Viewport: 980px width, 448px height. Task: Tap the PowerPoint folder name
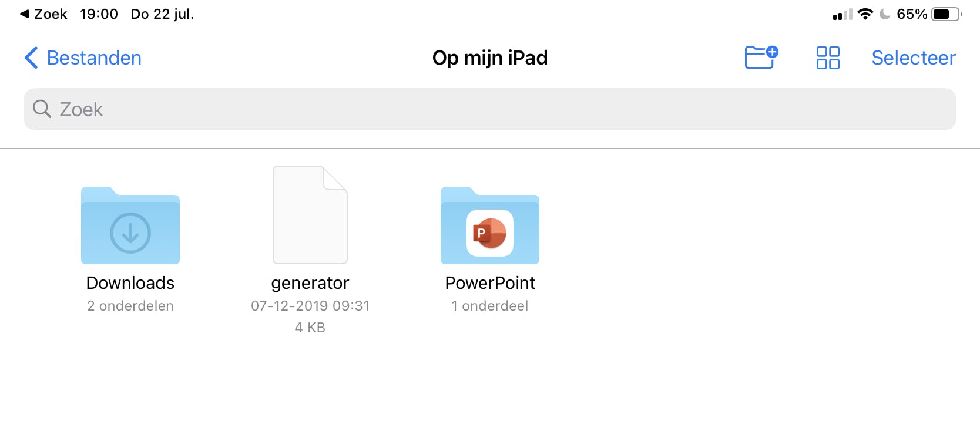(x=490, y=283)
